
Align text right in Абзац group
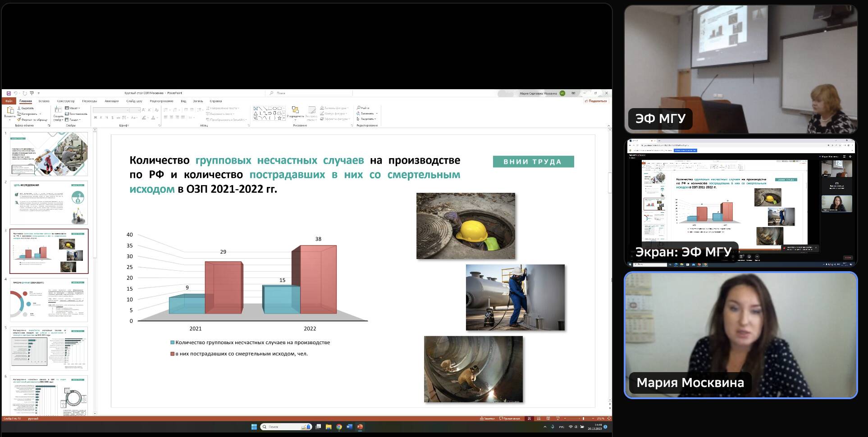tap(177, 117)
